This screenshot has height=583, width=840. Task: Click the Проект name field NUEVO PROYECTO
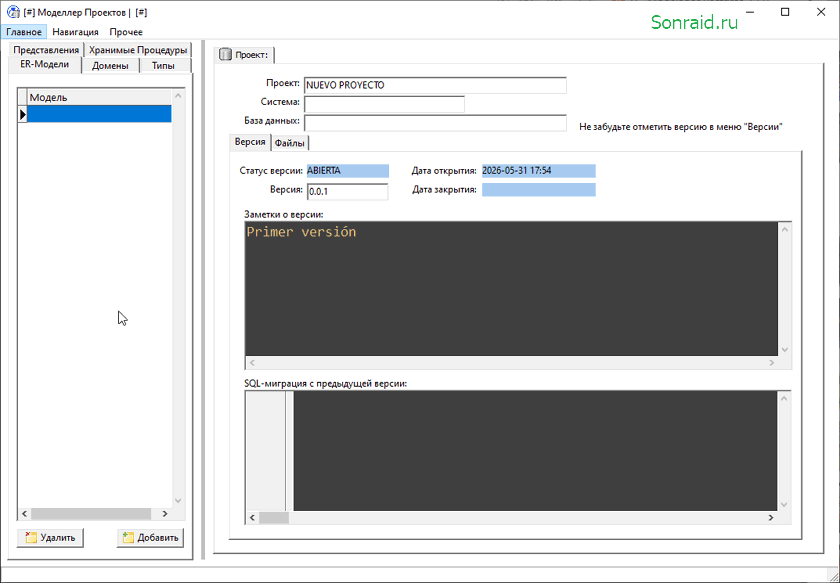pyautogui.click(x=435, y=85)
